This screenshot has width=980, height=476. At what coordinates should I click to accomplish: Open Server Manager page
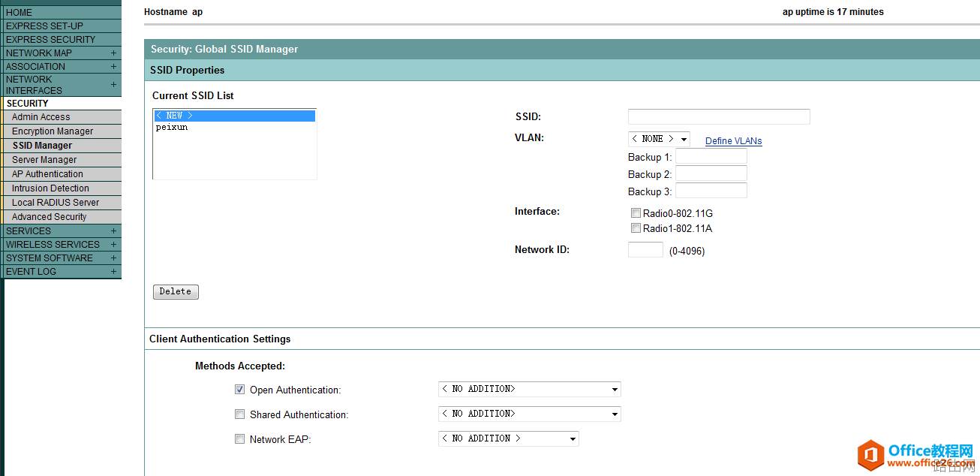tap(44, 160)
